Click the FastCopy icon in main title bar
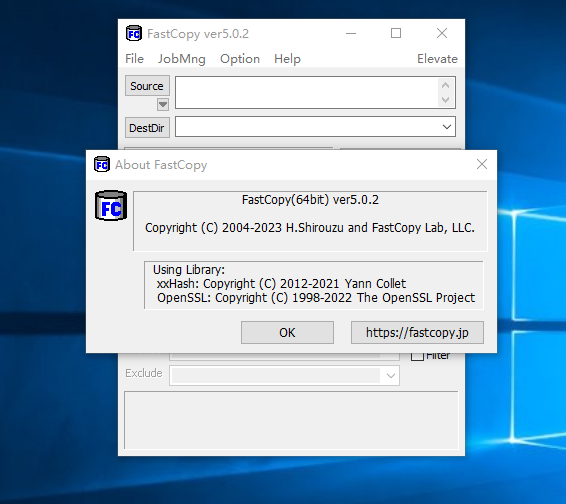Screen dimensions: 566x504 [134, 34]
